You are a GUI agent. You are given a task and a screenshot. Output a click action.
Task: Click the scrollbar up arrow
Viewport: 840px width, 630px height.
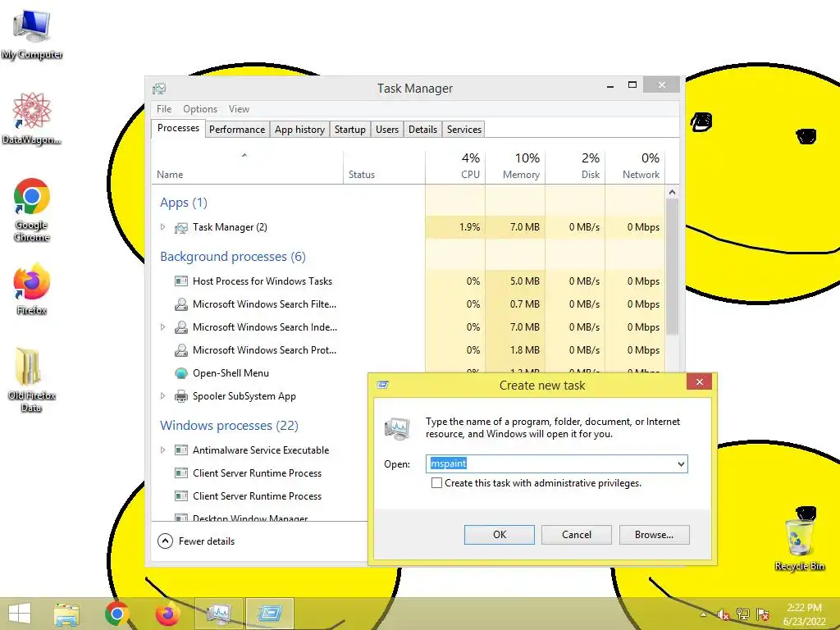673,192
